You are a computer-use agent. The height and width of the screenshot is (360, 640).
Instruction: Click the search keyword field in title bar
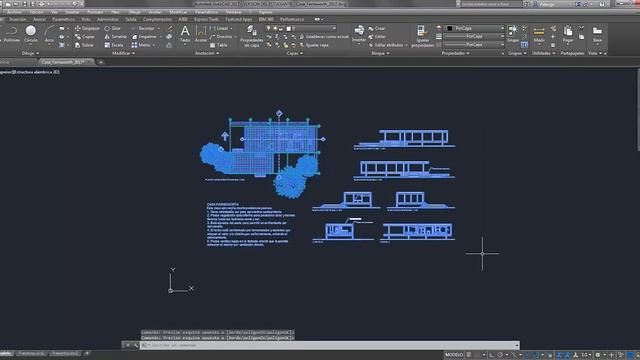click(x=491, y=4)
